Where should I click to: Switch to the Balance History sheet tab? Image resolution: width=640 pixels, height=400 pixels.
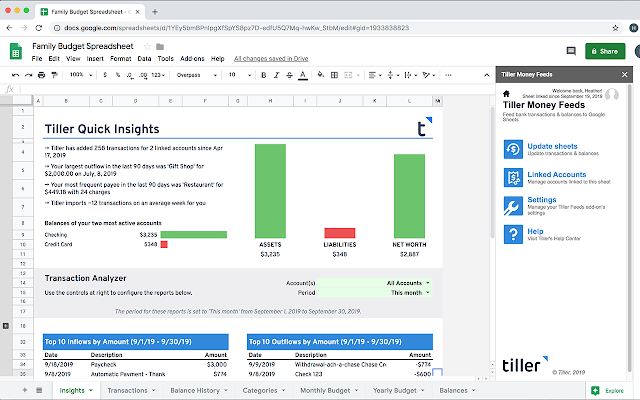[199, 391]
